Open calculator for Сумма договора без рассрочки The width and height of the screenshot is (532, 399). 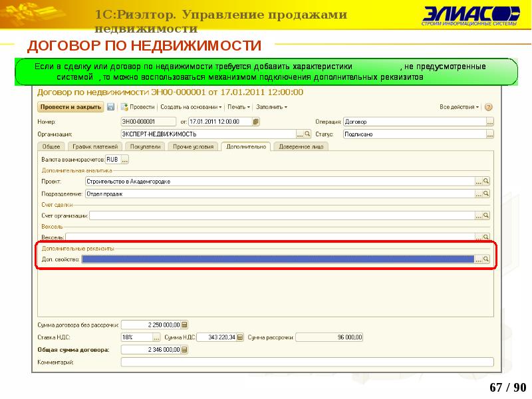coord(185,325)
